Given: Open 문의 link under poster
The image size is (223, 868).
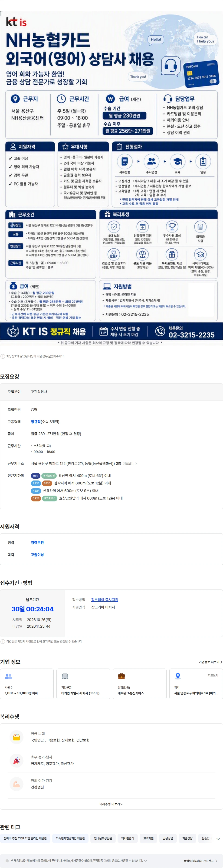Looking at the screenshot, I should pos(51,356).
